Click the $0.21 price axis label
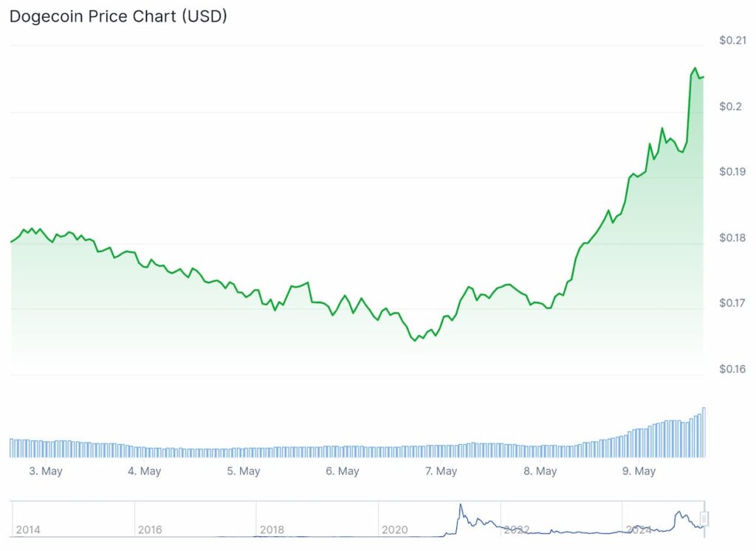This screenshot has height=551, width=756. coord(732,41)
